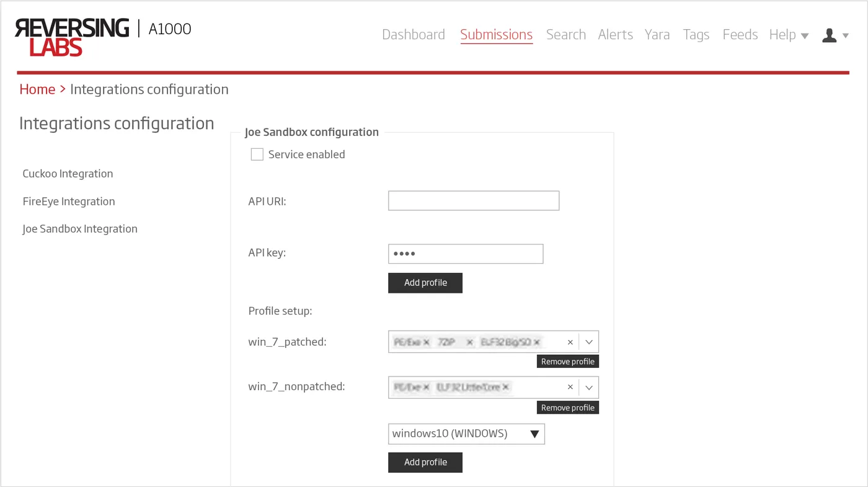The width and height of the screenshot is (868, 487).
Task: Click the API URI input field
Action: click(474, 201)
